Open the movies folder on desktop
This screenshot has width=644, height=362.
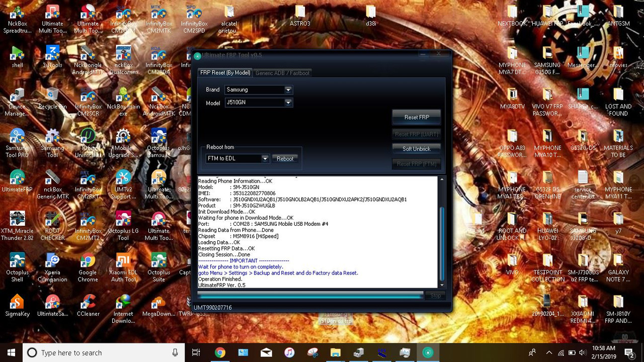pos(618,57)
